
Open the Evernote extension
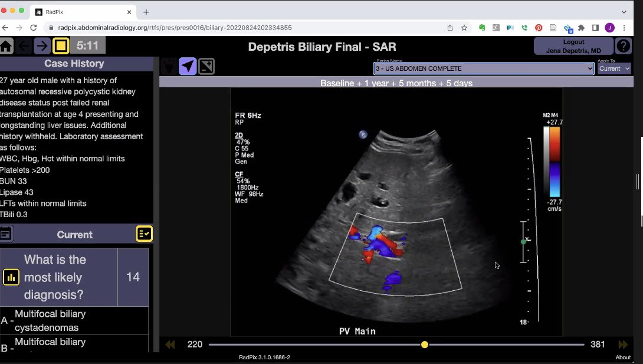click(483, 28)
